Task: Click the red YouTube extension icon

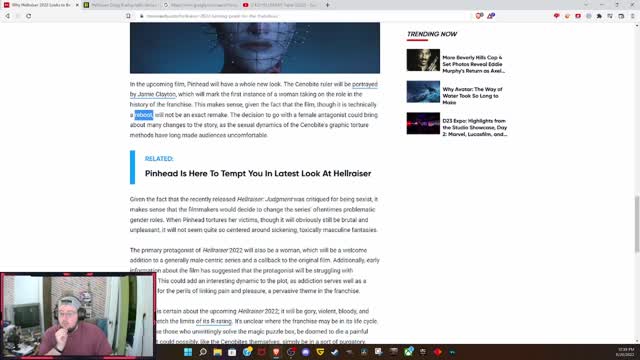Action: click(578, 16)
